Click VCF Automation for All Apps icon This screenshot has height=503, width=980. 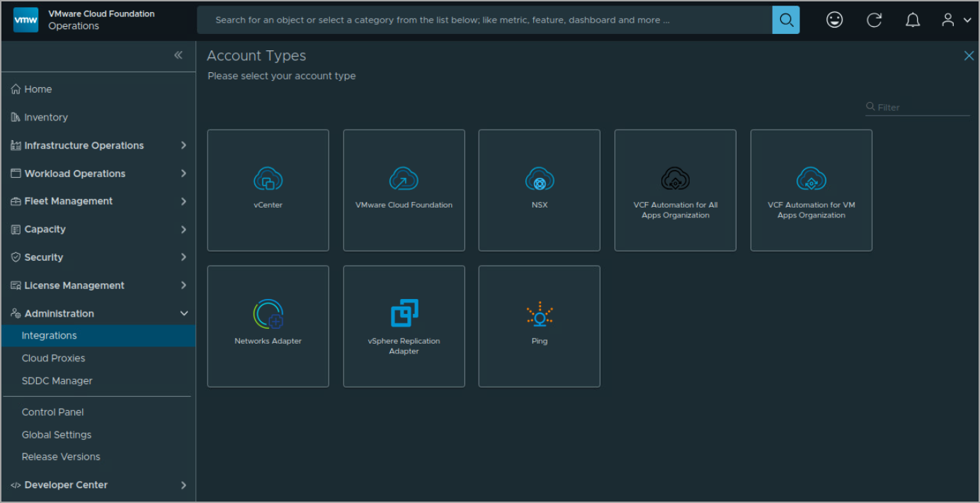[676, 179]
